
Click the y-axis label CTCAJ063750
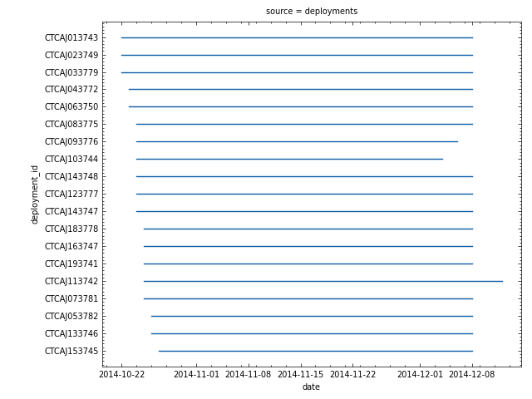point(71,106)
